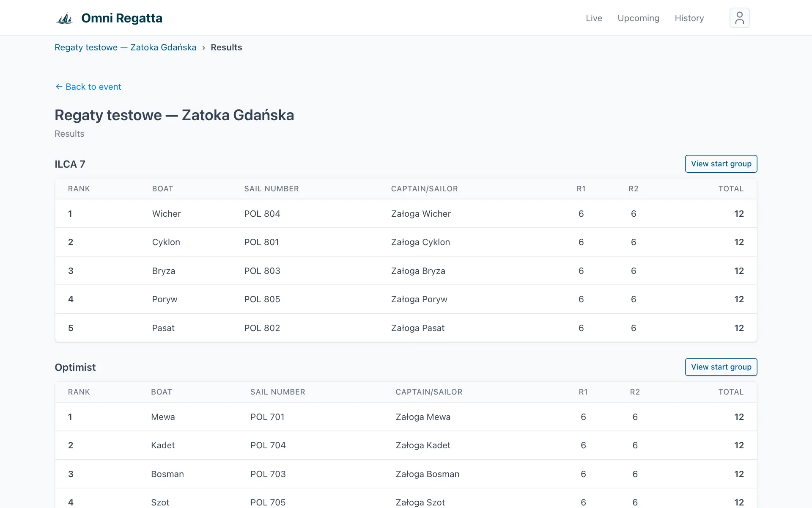
Task: Select the Załoga Mewa cell
Action: pyautogui.click(x=423, y=417)
